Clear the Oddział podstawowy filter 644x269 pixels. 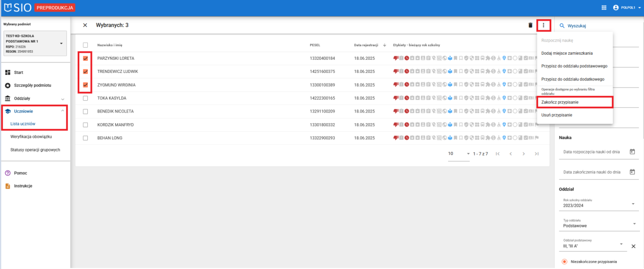pos(633,246)
